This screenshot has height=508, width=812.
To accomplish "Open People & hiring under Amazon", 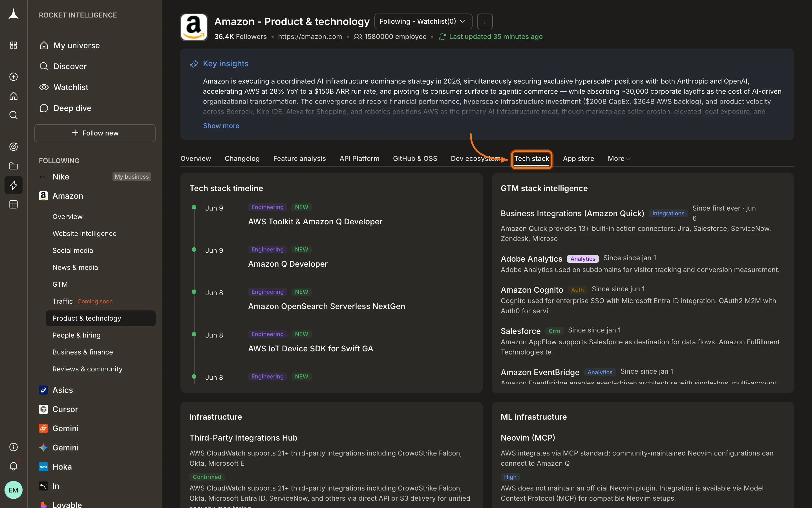I will (76, 335).
